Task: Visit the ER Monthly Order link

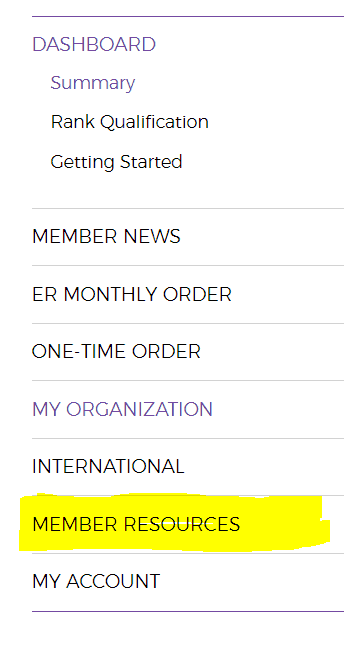Action: [132, 295]
